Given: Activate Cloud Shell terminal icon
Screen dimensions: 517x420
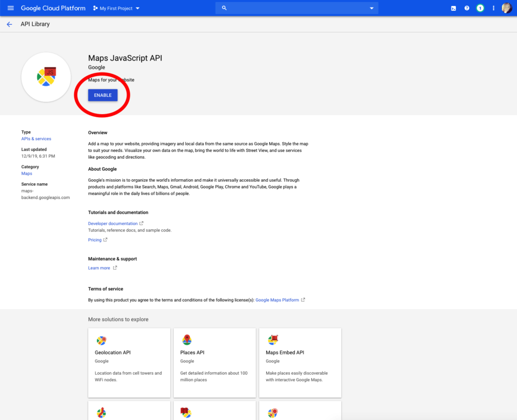Looking at the screenshot, I should click(454, 8).
